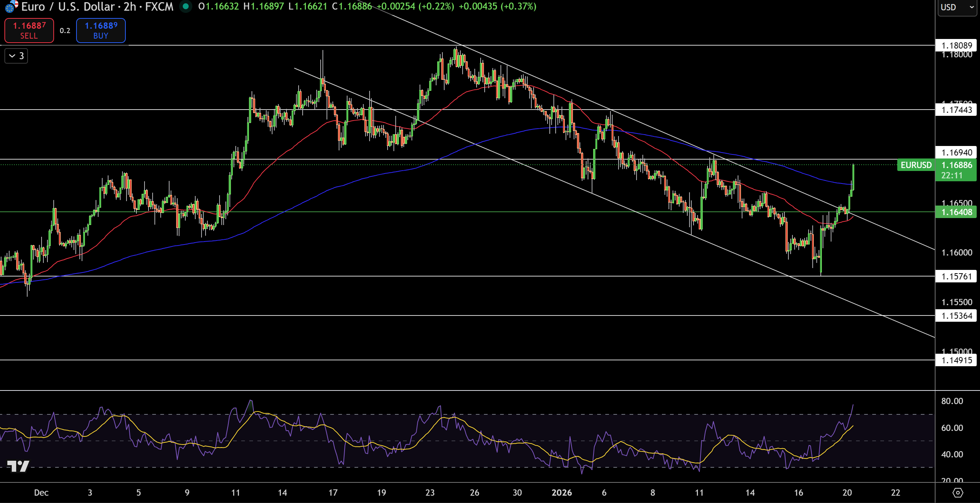The width and height of the screenshot is (980, 503).
Task: Click the 60.00 RSI scale label
Action: tap(952, 428)
